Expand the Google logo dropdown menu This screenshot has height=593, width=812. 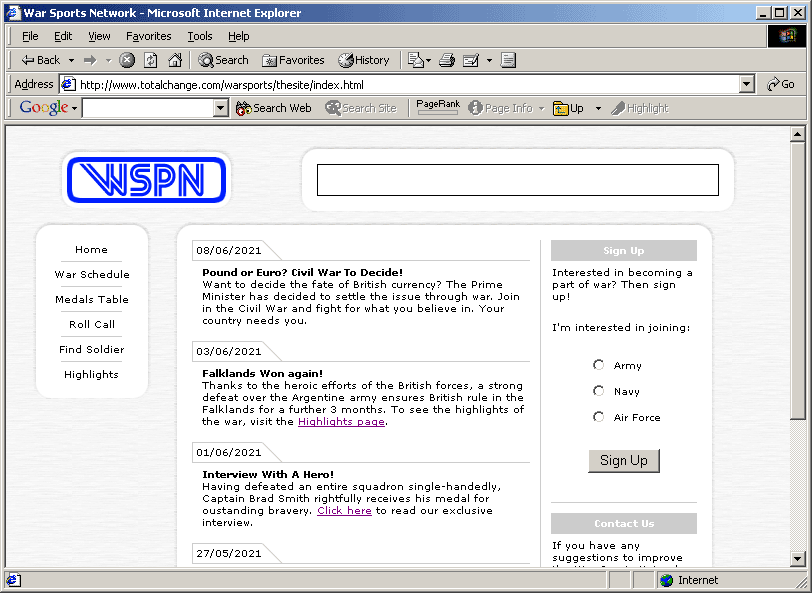pyautogui.click(x=75, y=107)
